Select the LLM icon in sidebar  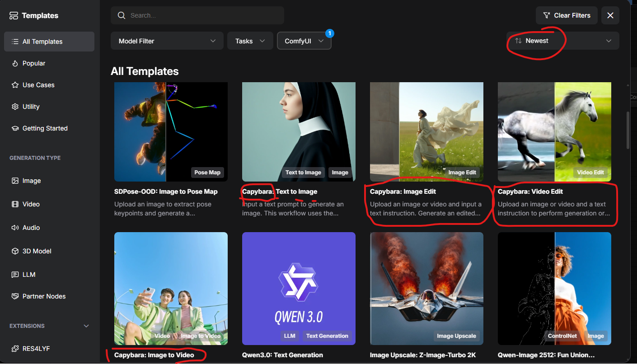(x=14, y=275)
